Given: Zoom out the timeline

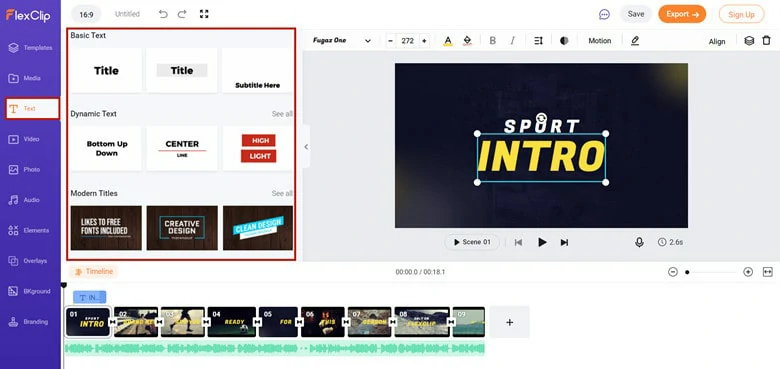Looking at the screenshot, I should coord(673,272).
